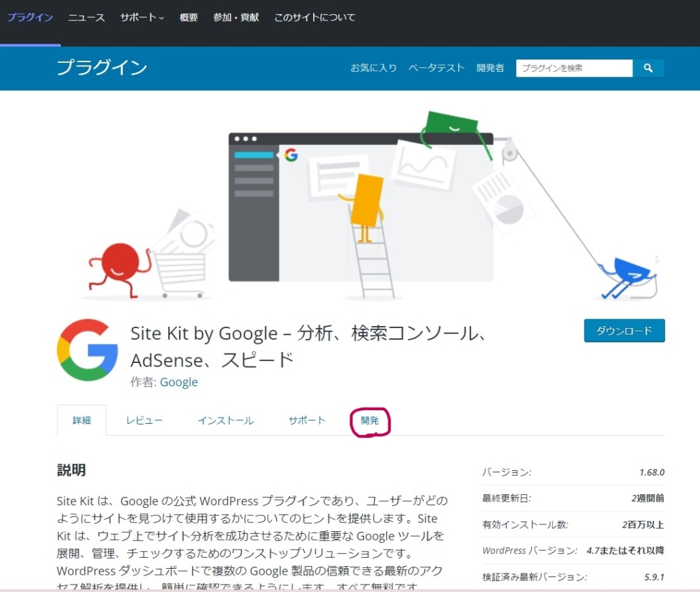
Task: Click the ダウンロード button
Action: click(x=624, y=330)
